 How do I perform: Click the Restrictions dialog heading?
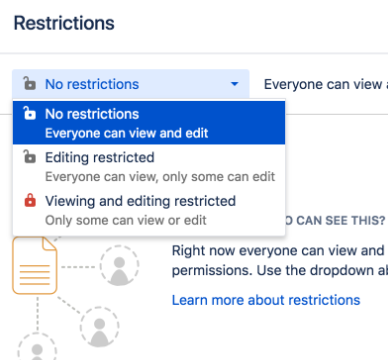coord(64,23)
